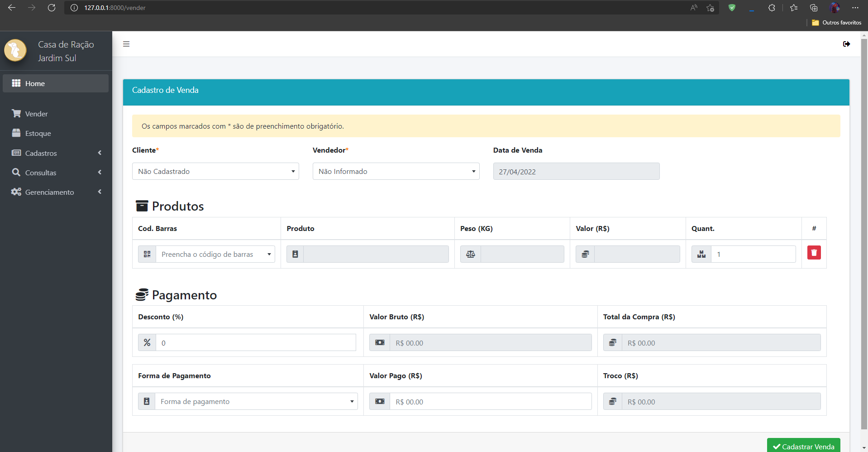Click the Cadastrar Venda button

coord(803,445)
